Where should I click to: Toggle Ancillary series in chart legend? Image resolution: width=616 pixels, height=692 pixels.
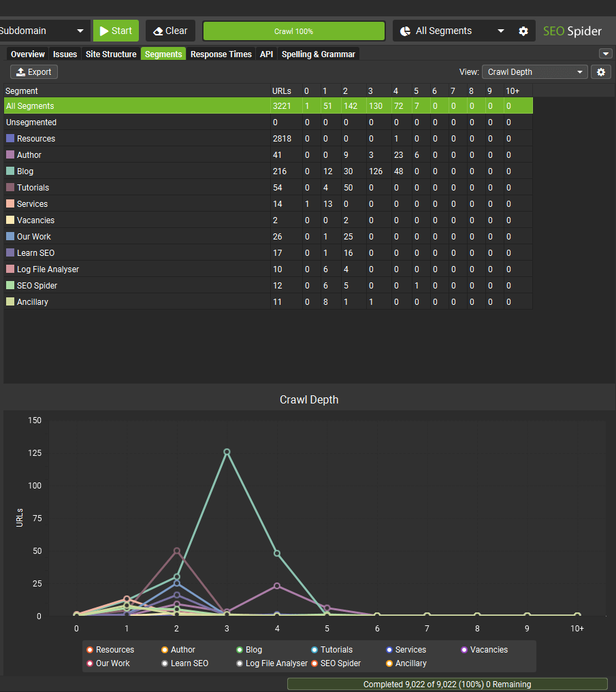tap(406, 663)
